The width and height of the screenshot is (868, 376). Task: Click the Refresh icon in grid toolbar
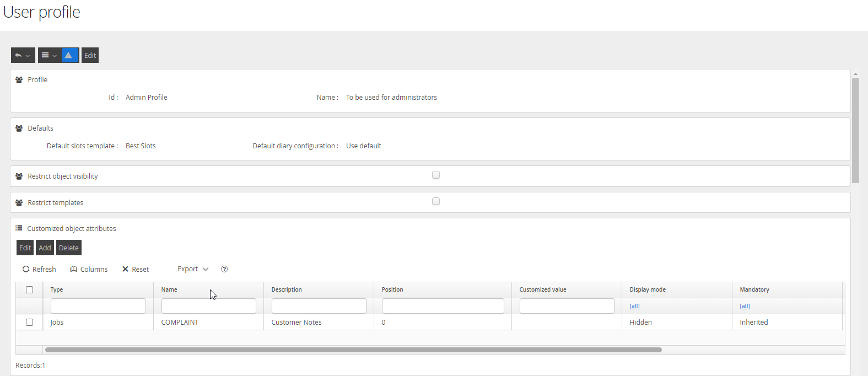[x=26, y=269]
